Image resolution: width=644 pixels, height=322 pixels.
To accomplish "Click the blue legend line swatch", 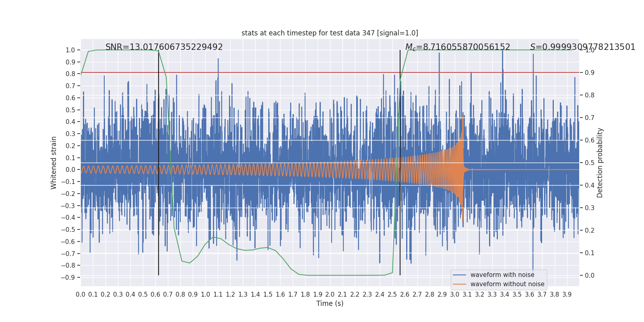I will coord(459,275).
